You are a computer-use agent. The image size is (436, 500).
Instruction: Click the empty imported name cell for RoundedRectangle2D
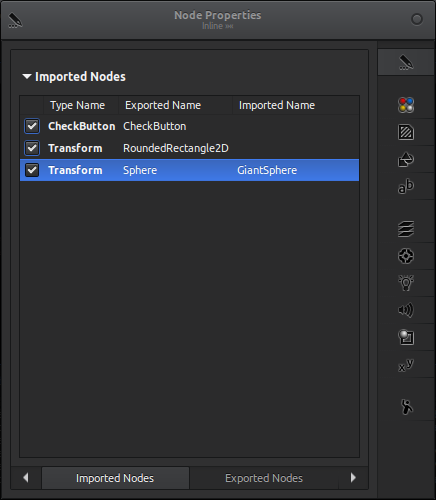coord(296,148)
